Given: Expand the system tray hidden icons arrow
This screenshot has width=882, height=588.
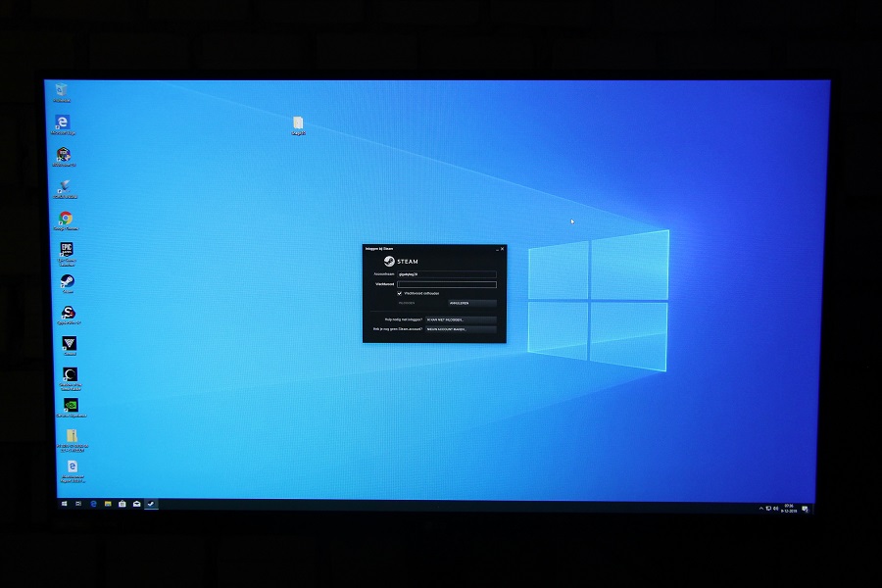Looking at the screenshot, I should click(761, 509).
